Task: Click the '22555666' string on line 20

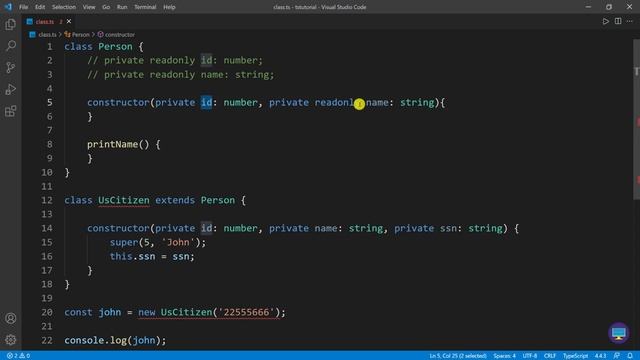Action: tap(247, 312)
